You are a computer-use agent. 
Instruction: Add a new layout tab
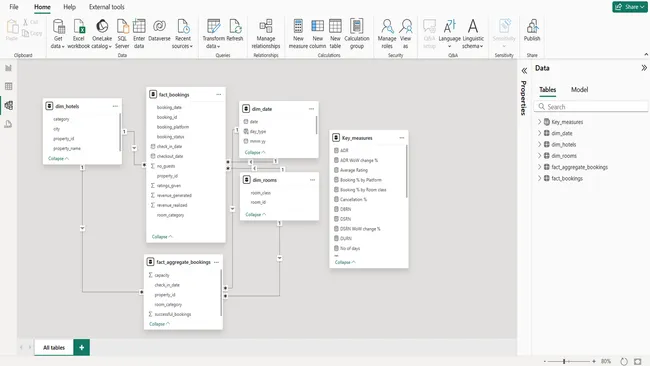coord(82,347)
